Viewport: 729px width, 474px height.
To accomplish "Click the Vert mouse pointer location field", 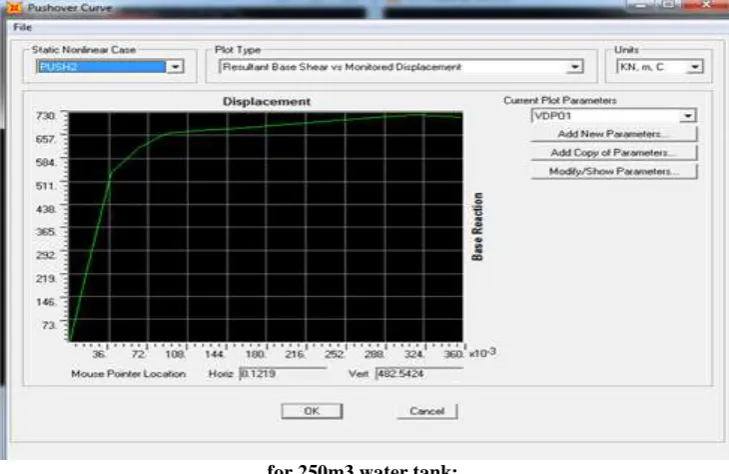I will [419, 374].
